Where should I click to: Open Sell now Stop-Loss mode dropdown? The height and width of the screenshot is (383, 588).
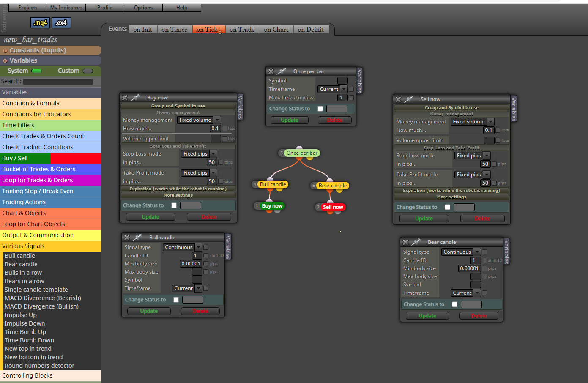tap(472, 156)
